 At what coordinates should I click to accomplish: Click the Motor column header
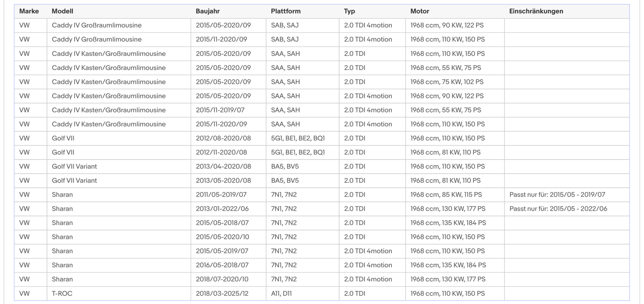point(419,11)
